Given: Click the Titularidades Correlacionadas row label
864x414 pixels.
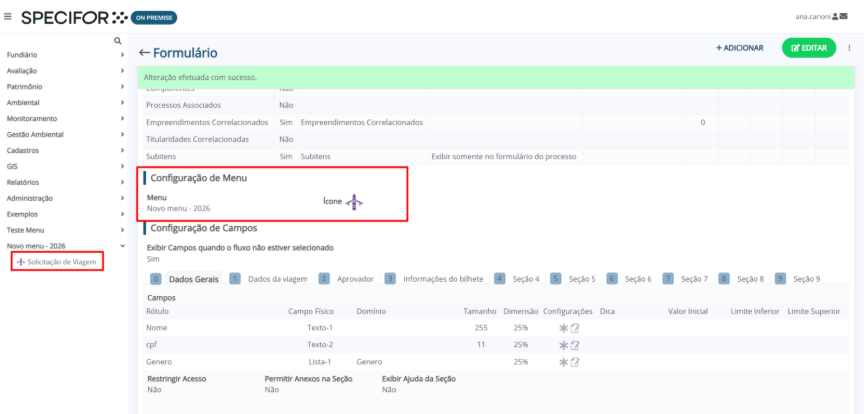Looking at the screenshot, I should pyautogui.click(x=197, y=139).
